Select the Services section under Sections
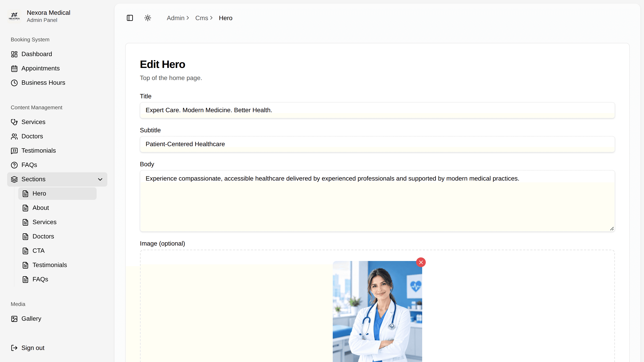The image size is (644, 362). pos(57,222)
